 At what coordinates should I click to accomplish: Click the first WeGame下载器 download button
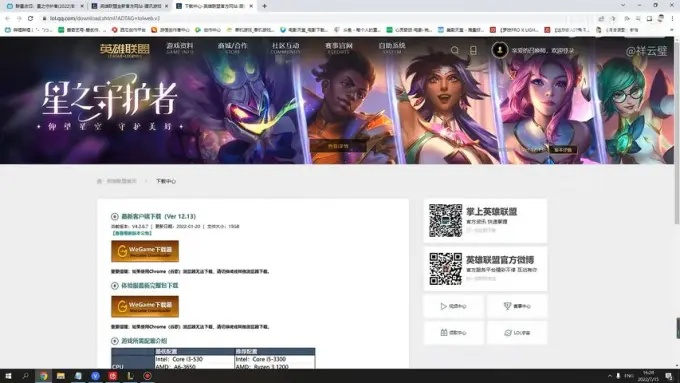[145, 251]
